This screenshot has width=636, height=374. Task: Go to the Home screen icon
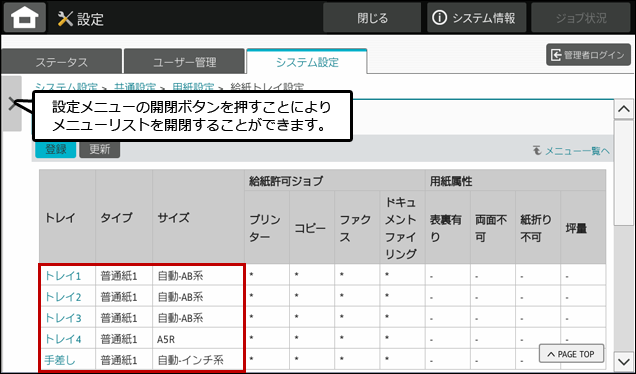pyautogui.click(x=25, y=17)
